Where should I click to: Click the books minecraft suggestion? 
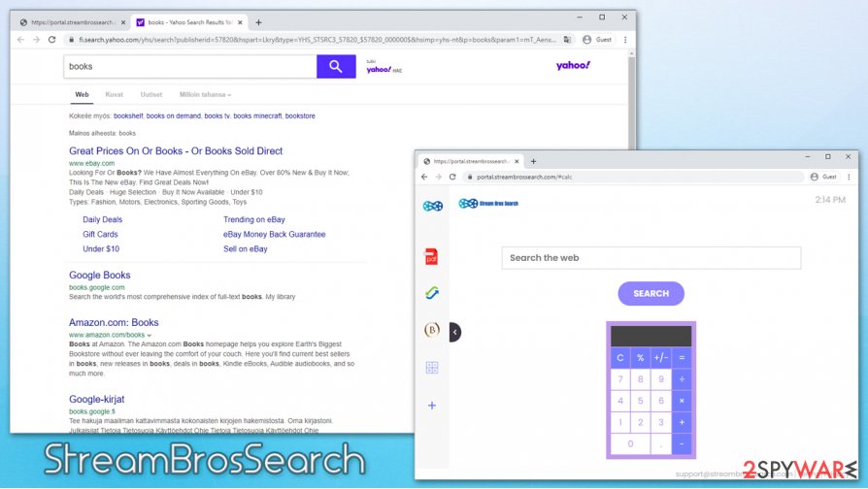pyautogui.click(x=257, y=116)
